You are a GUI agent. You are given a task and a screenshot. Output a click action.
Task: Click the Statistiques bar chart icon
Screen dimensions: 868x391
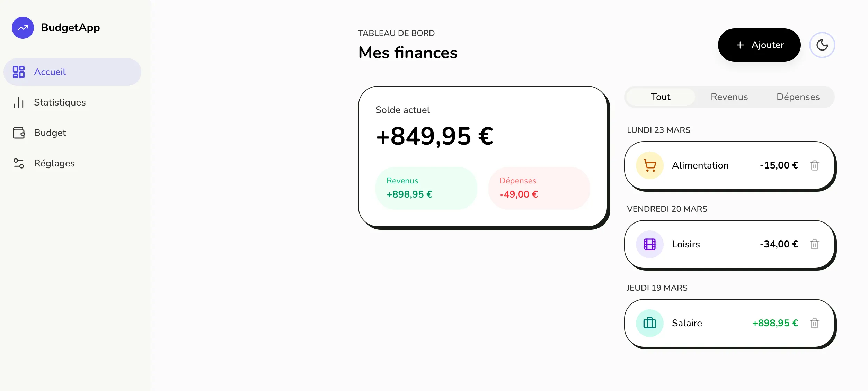(19, 102)
